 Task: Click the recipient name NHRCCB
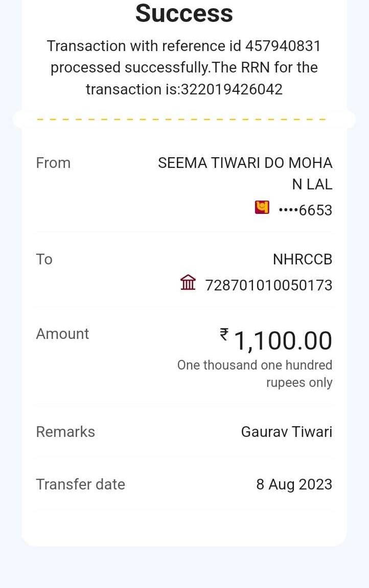tap(302, 259)
